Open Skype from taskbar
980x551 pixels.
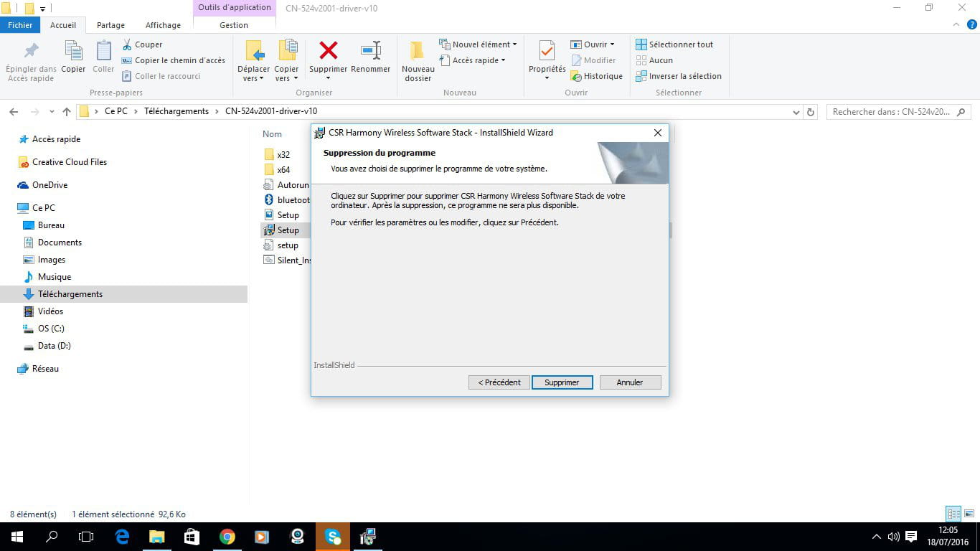333,537
